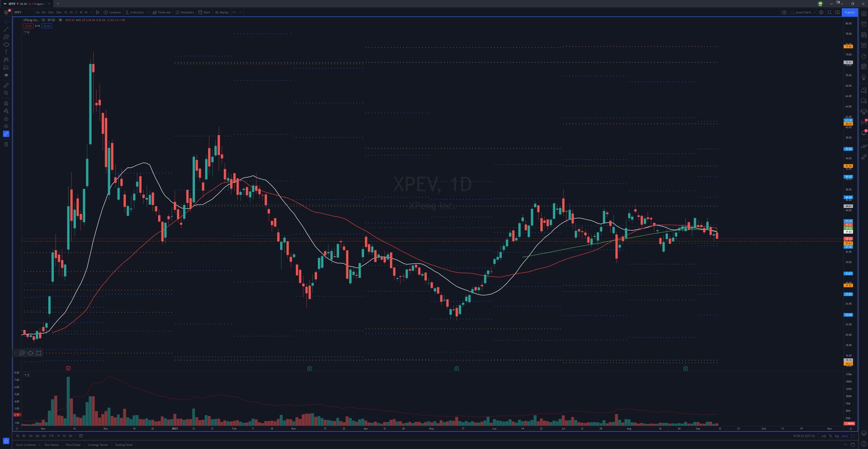Toggle hide all drawings eye icon
This screenshot has width=868, height=449.
[6, 126]
